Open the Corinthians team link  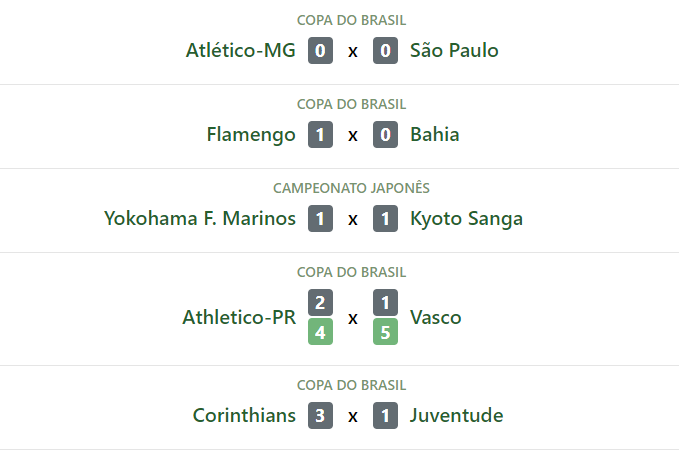click(x=244, y=416)
